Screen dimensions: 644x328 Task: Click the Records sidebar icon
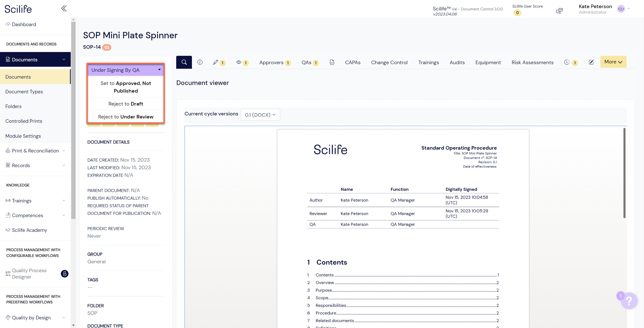tap(8, 165)
